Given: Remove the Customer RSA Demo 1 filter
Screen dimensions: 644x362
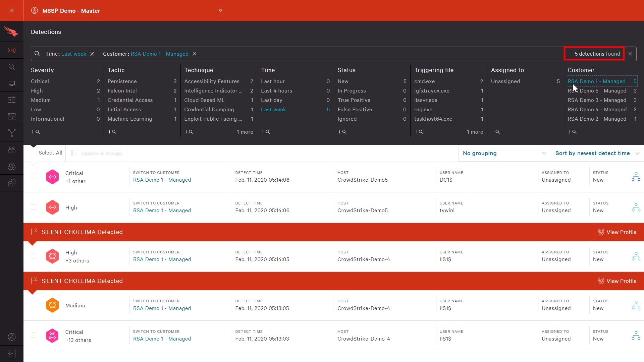Looking at the screenshot, I should 195,54.
